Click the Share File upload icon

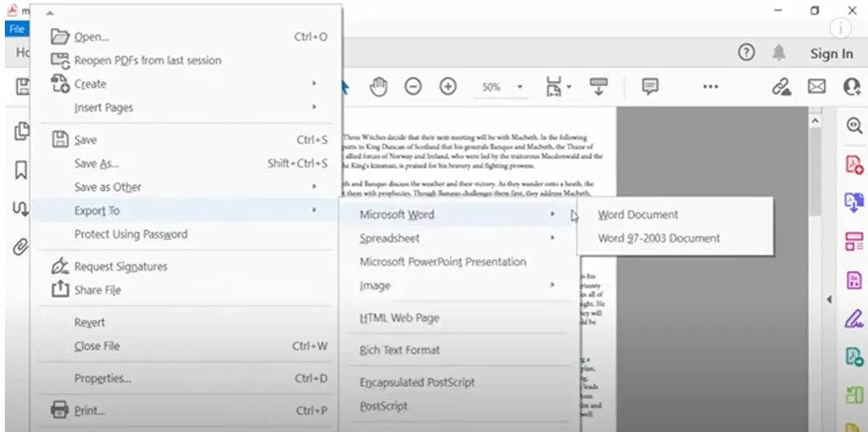(60, 289)
